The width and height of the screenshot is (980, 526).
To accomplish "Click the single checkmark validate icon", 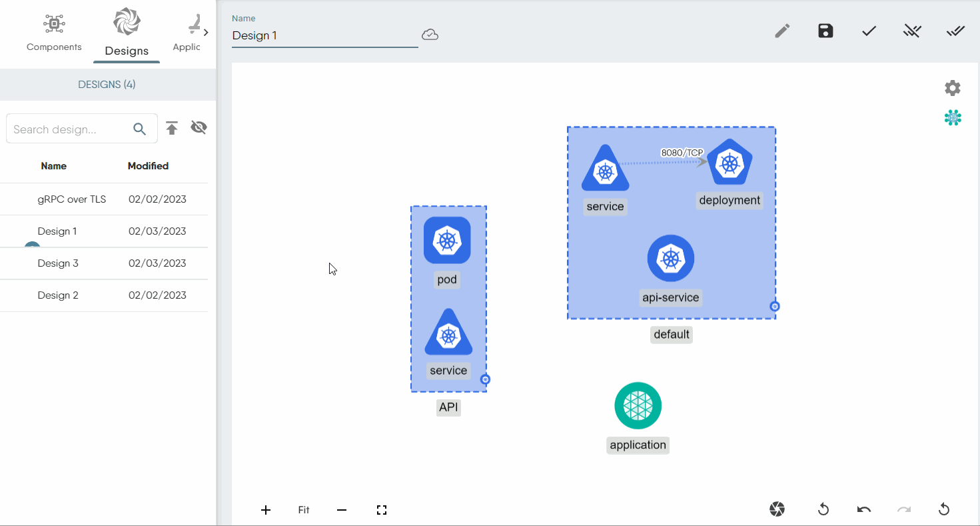I will point(869,31).
